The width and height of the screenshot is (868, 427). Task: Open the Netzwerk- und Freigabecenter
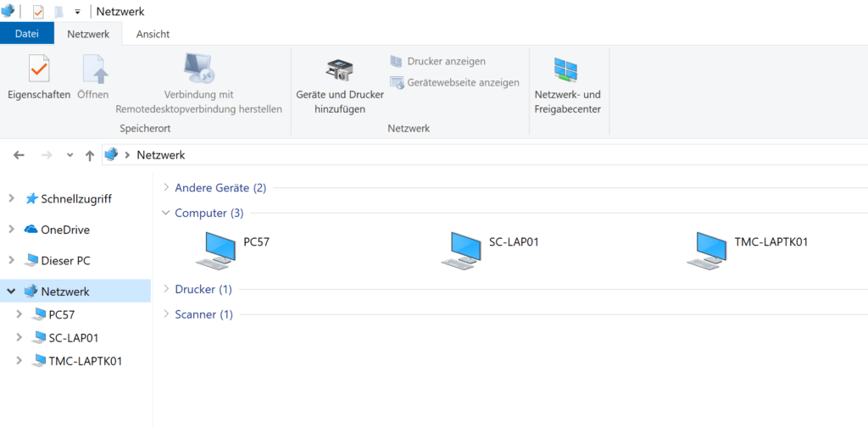tap(566, 71)
